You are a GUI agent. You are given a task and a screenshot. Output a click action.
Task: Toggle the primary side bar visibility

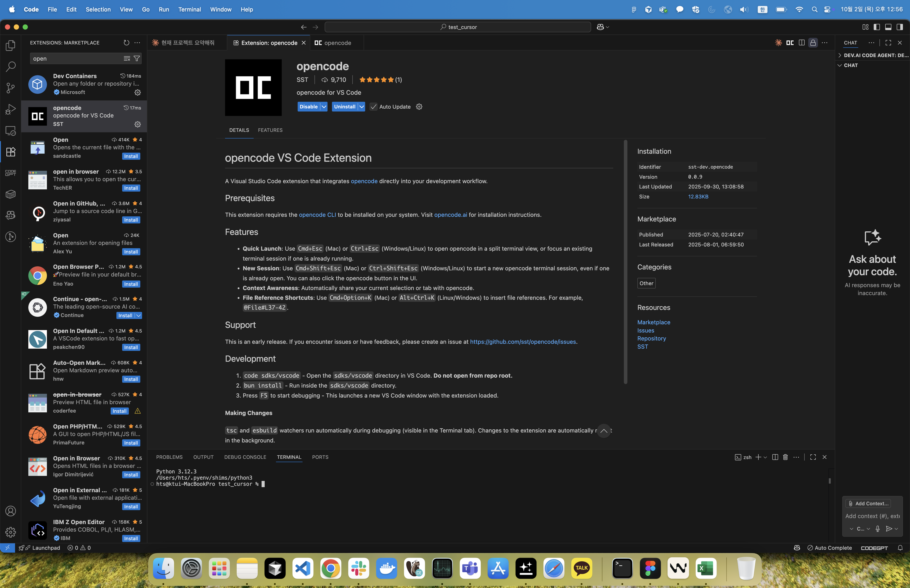877,27
